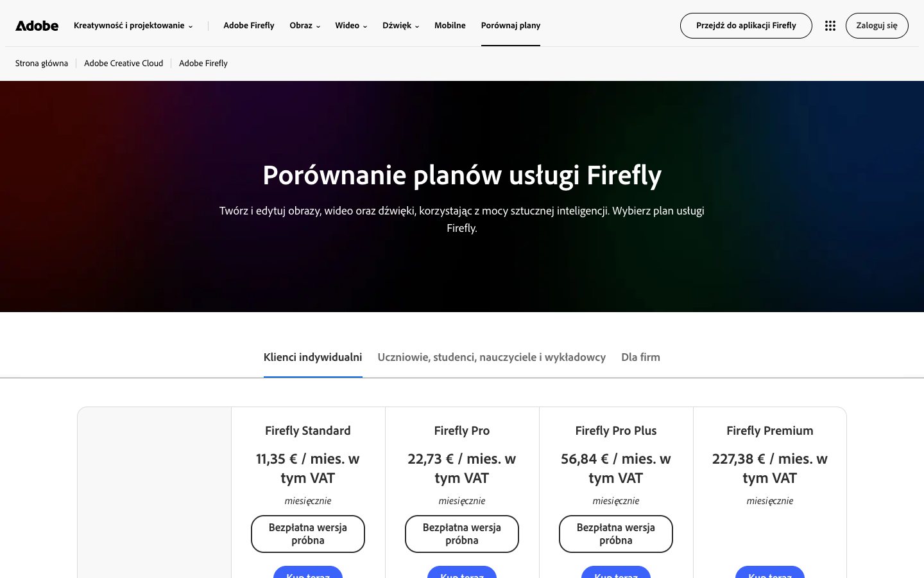
Task: Click Kup teraz under Firefly Pro Plus
Action: (616, 573)
